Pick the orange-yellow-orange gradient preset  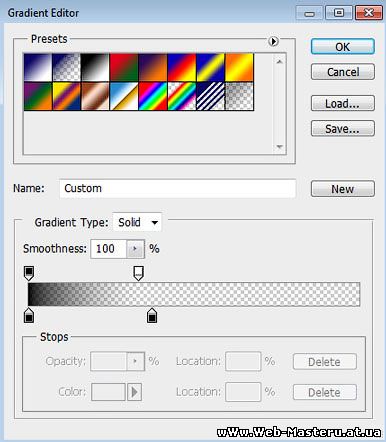(239, 67)
